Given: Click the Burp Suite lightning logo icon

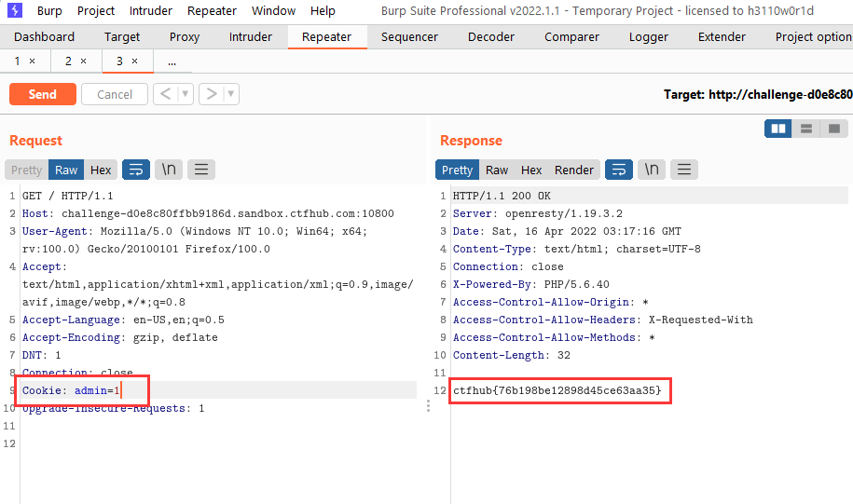Looking at the screenshot, I should click(x=15, y=10).
